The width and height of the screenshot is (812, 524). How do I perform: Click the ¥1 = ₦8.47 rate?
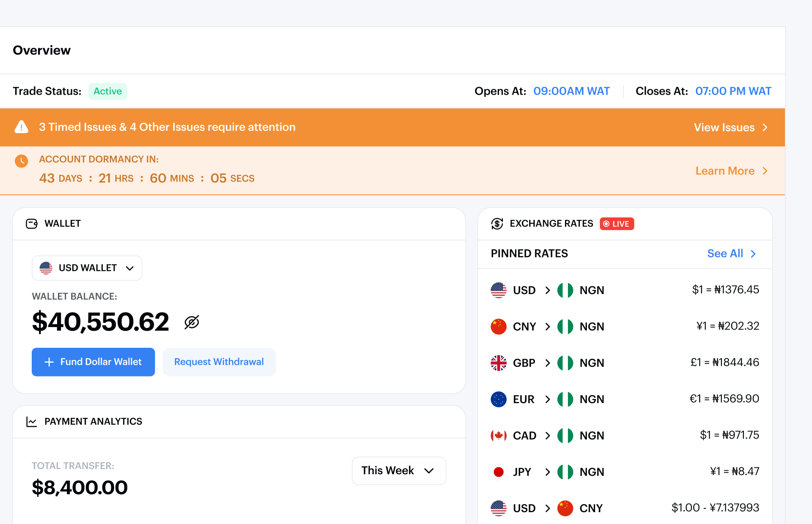[735, 472]
